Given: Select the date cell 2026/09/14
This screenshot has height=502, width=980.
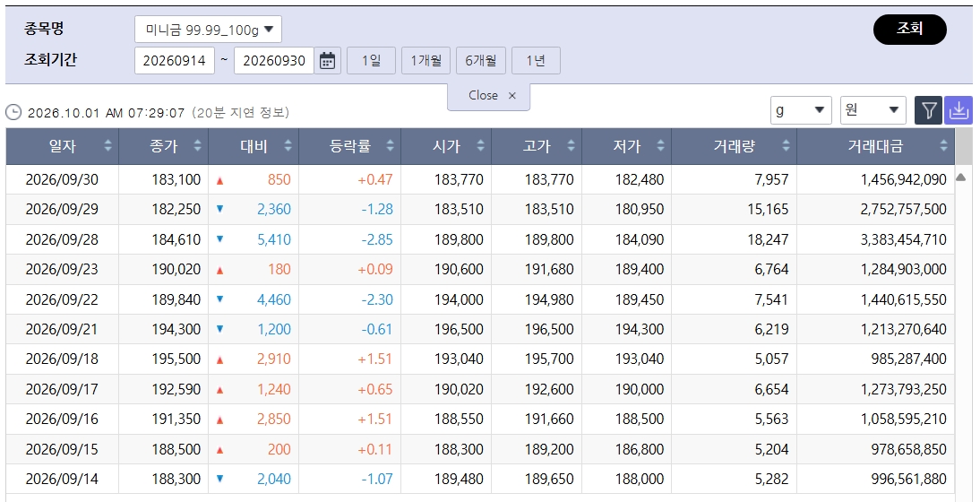Looking at the screenshot, I should pyautogui.click(x=62, y=480).
